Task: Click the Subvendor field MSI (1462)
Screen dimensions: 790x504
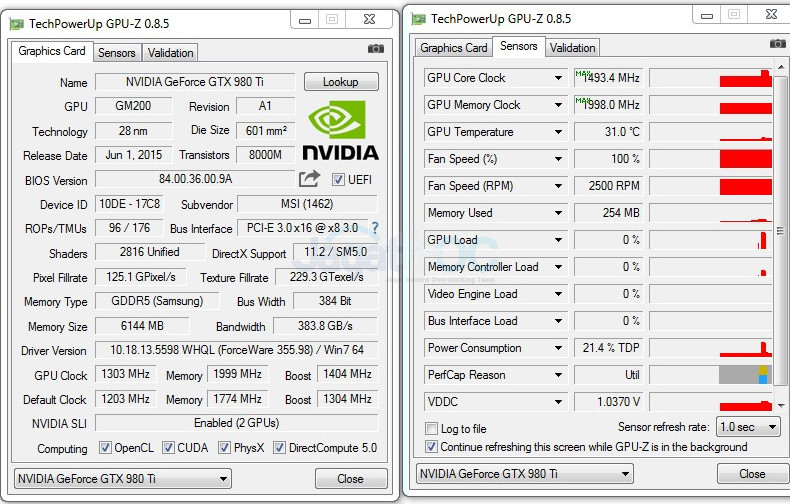Action: (307, 204)
